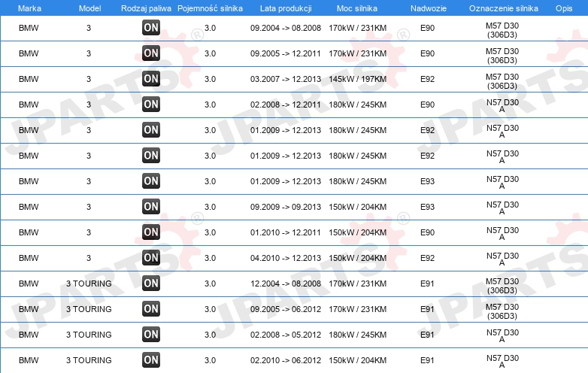Click the Pojemność silnika column header
Image resolution: width=588 pixels, height=373 pixels.
[x=210, y=8]
